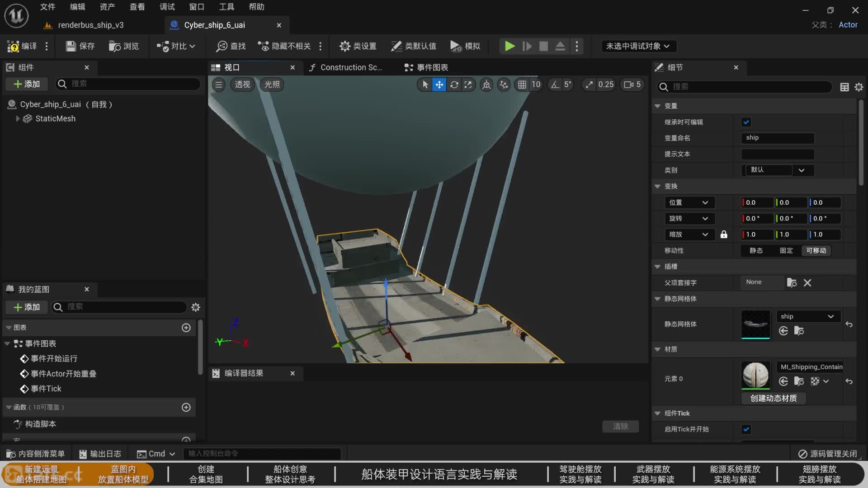Set mobility to Static
This screenshot has height=488, width=868.
click(756, 251)
